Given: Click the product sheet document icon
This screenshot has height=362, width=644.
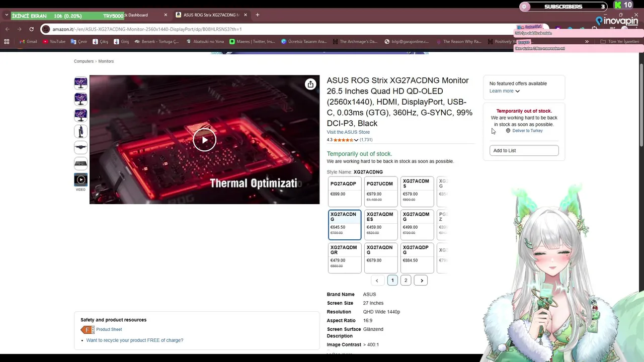Looking at the screenshot, I should pyautogui.click(x=87, y=330).
